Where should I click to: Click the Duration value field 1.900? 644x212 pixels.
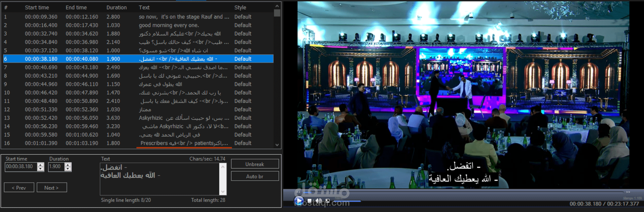(x=57, y=166)
